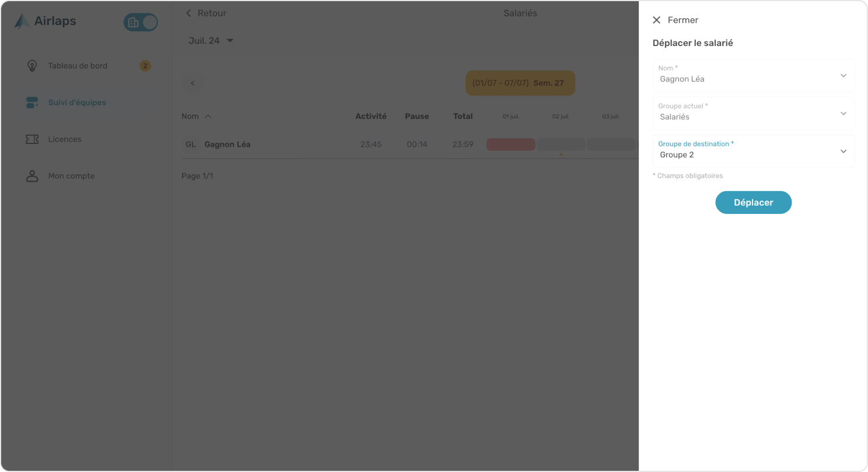This screenshot has height=472, width=868.
Task: Open the Juil. 24 month dropdown
Action: (211, 41)
